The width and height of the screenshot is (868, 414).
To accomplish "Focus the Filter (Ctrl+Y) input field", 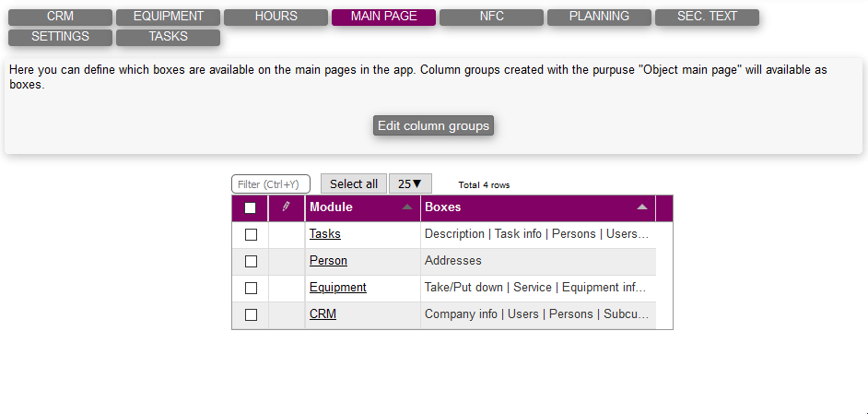I will 271,183.
